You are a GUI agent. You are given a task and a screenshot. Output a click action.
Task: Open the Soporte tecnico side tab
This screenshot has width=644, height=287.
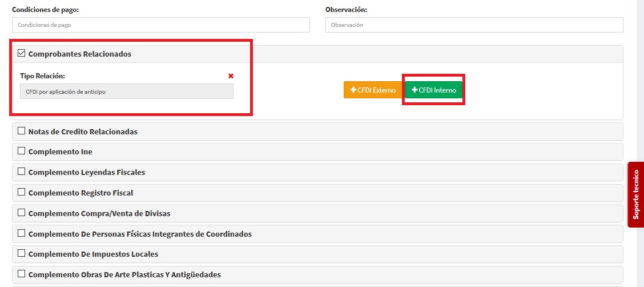[635, 194]
